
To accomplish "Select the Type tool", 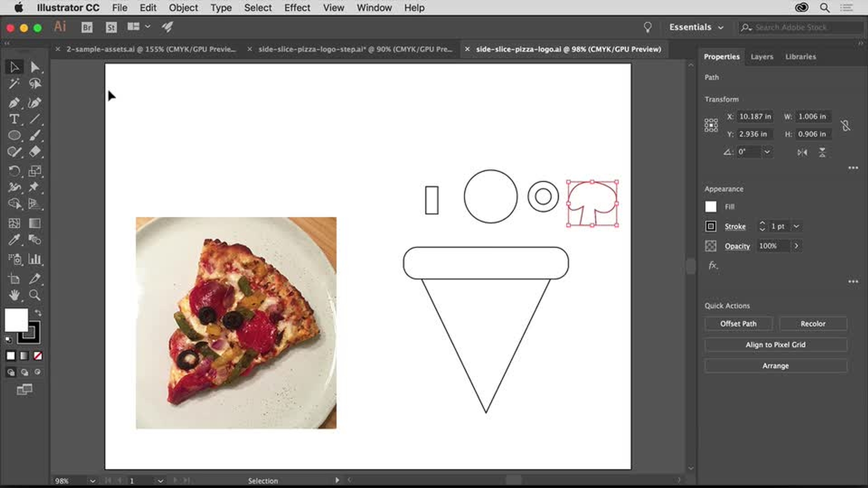I will pos(14,119).
